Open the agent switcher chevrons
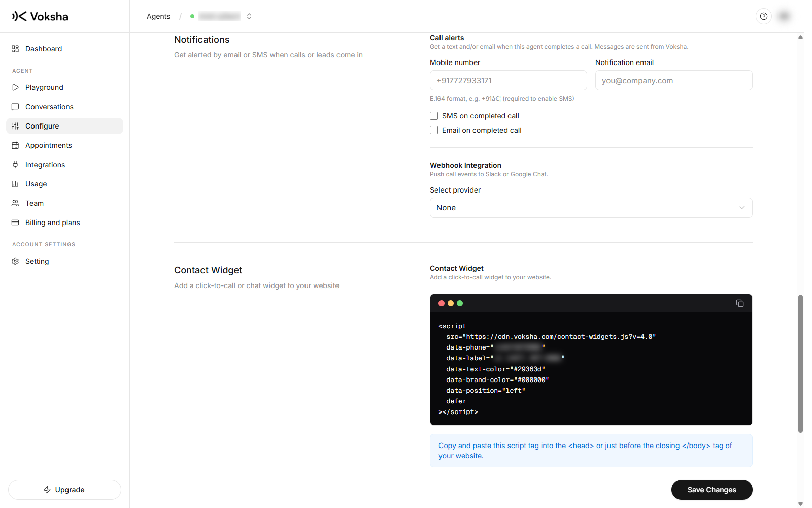812x508 pixels. point(249,16)
